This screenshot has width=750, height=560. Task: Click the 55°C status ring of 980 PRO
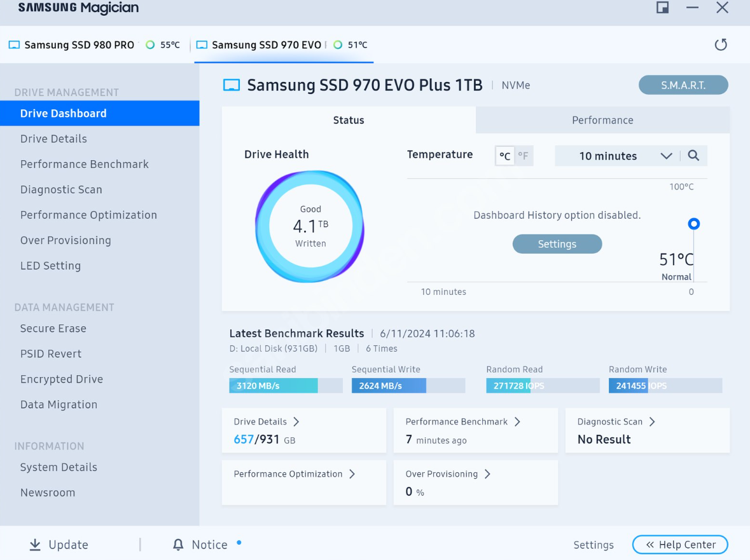(x=150, y=45)
